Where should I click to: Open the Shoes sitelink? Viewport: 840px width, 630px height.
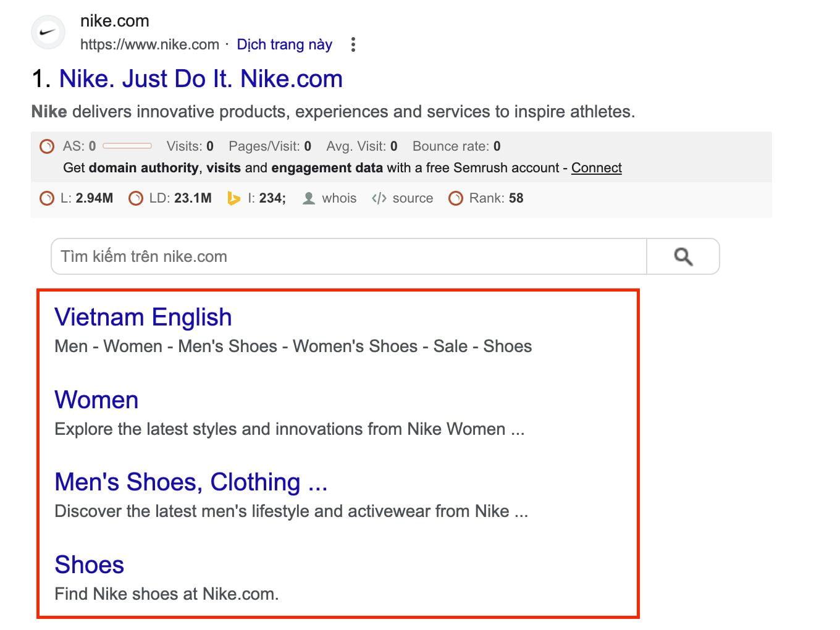point(90,565)
